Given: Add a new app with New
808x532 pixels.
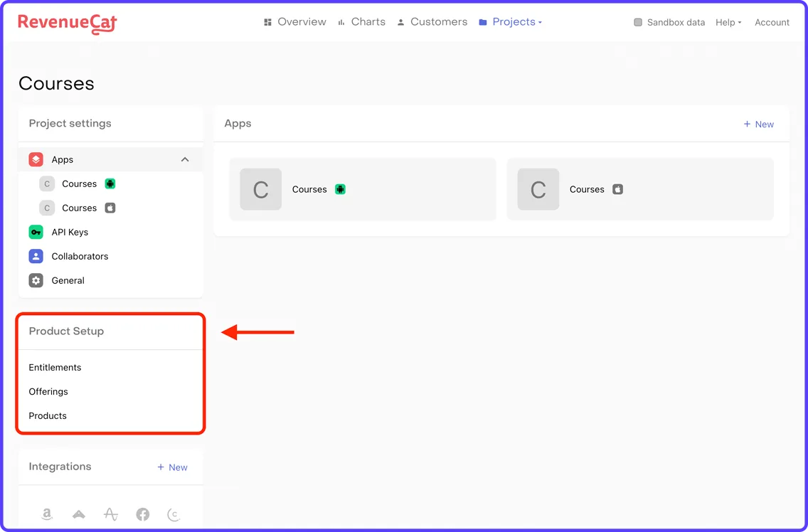Looking at the screenshot, I should (758, 124).
